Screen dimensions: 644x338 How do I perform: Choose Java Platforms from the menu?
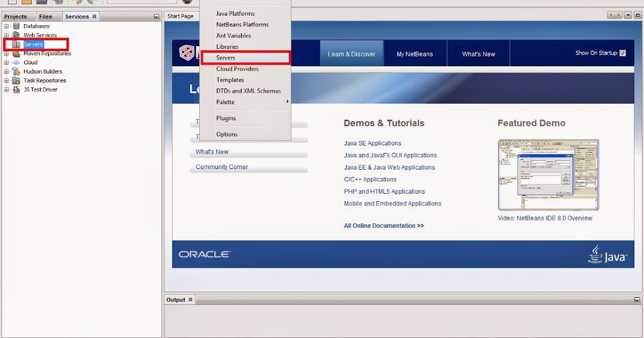[245, 13]
